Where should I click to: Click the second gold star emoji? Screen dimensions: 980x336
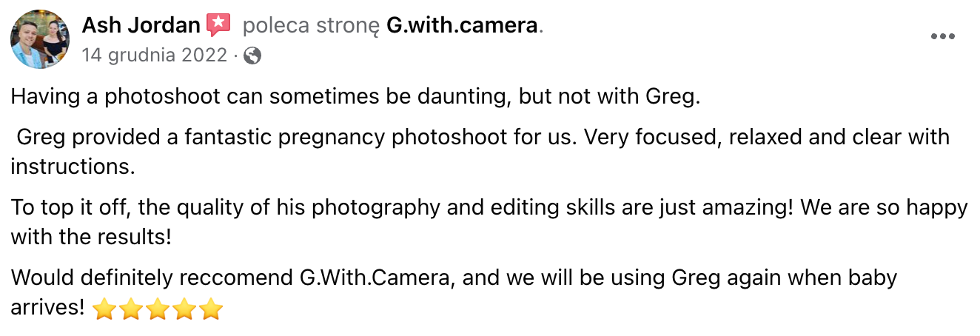click(x=132, y=309)
